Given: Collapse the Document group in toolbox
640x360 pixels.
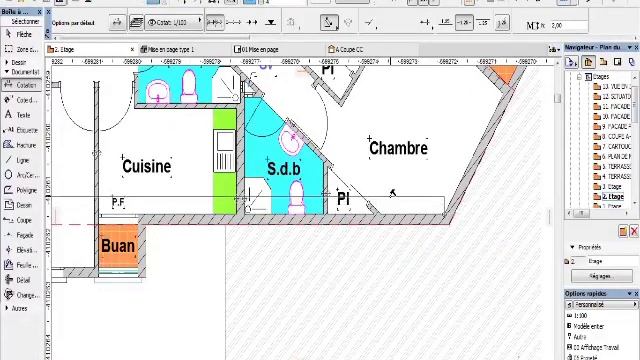Looking at the screenshot, I should tap(7, 72).
